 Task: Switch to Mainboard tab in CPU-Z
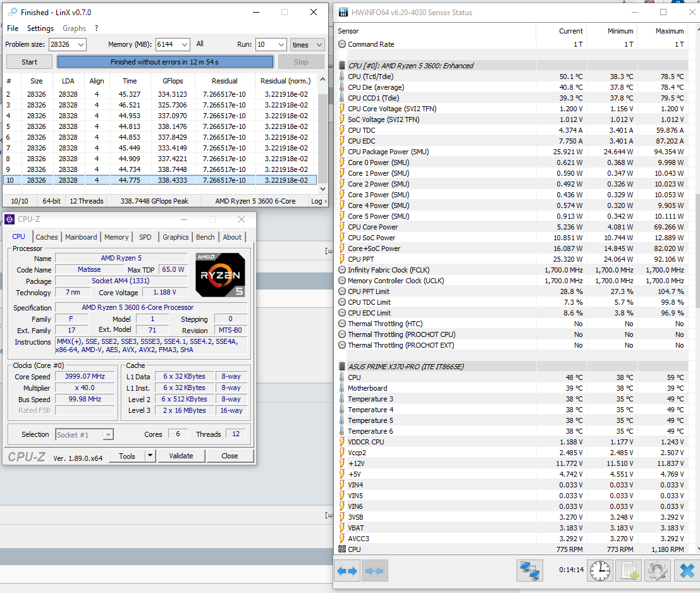(81, 237)
